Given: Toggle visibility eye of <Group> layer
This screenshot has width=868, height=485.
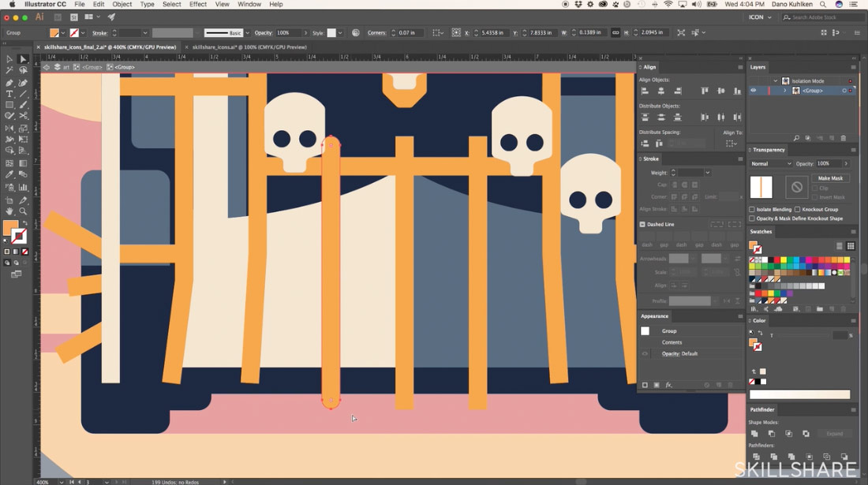Looking at the screenshot, I should pyautogui.click(x=753, y=91).
